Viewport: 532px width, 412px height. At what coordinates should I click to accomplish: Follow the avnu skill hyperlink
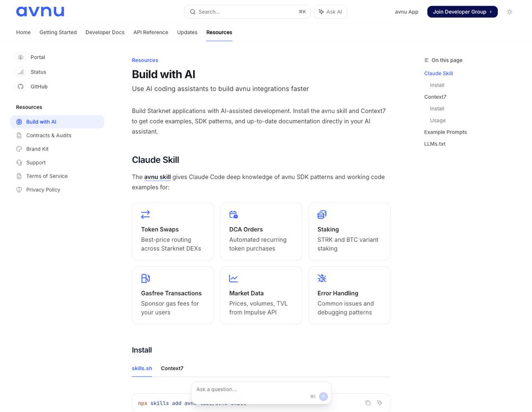pyautogui.click(x=157, y=177)
